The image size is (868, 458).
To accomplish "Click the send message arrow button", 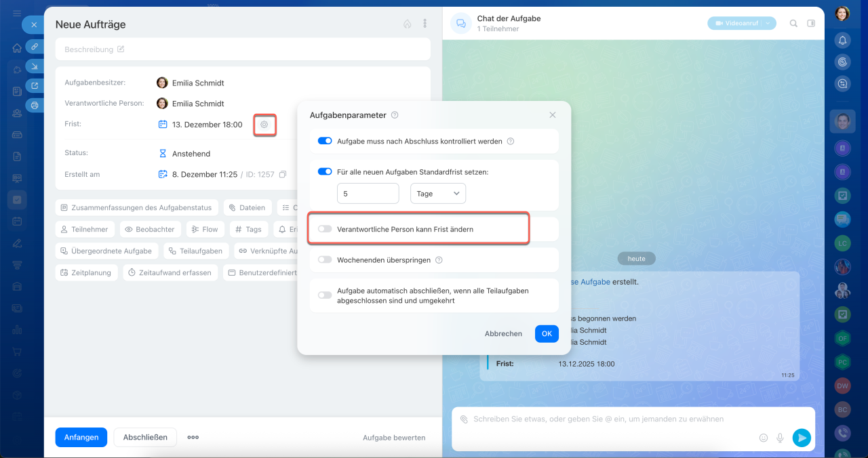I will pyautogui.click(x=802, y=438).
